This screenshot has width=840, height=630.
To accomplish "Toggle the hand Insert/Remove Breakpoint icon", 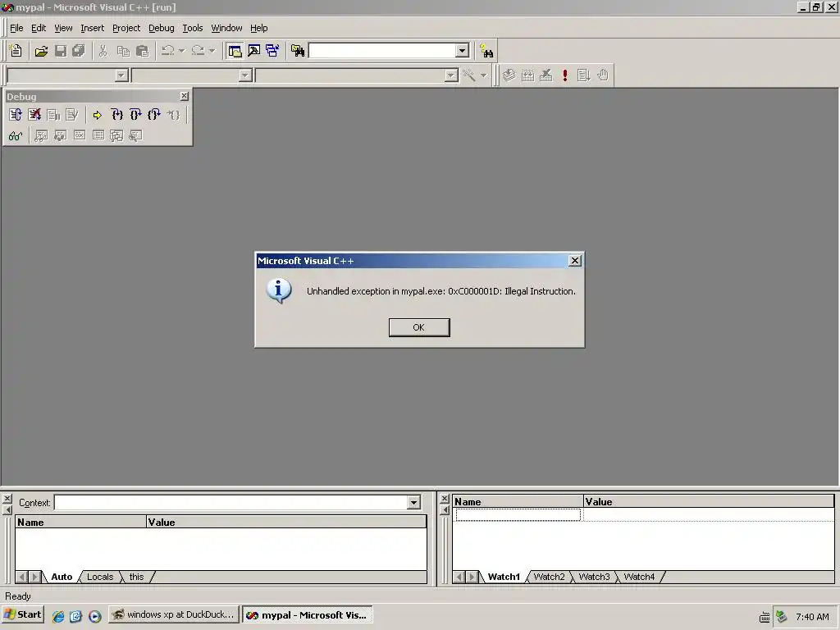I will pyautogui.click(x=603, y=75).
